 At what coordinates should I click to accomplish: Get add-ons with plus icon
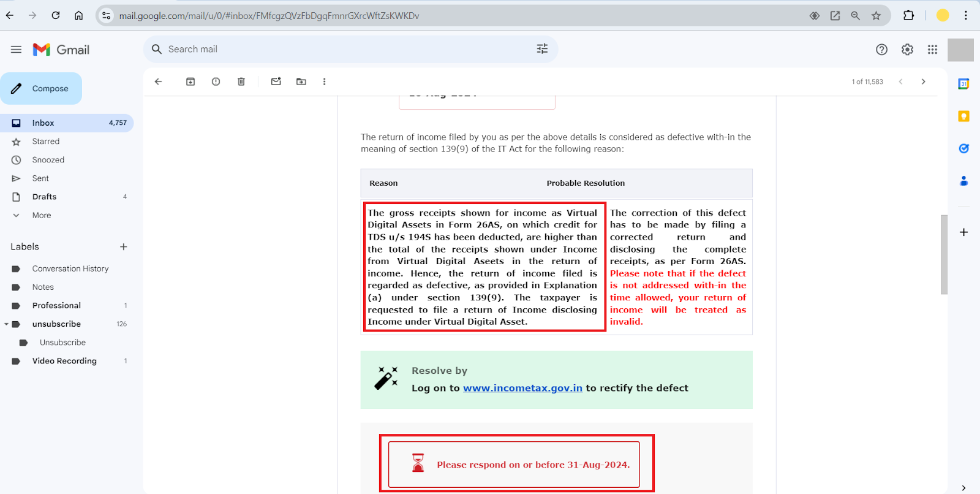click(x=963, y=232)
